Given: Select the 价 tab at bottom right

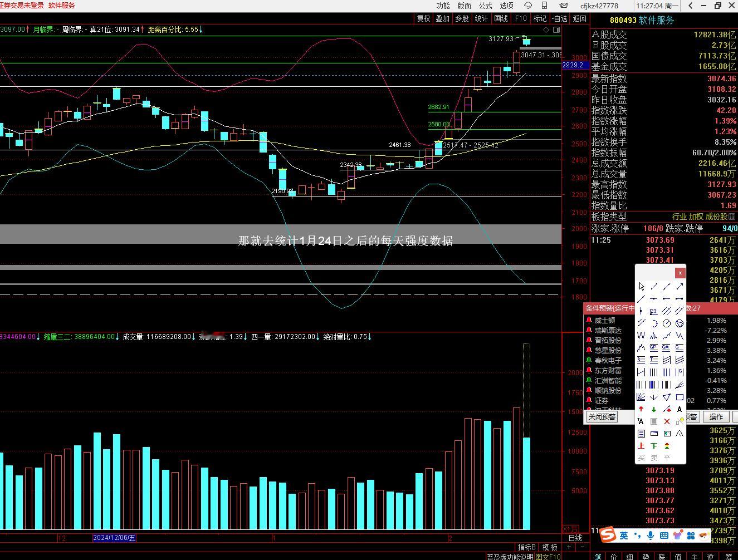Looking at the screenshot, I should (614, 556).
